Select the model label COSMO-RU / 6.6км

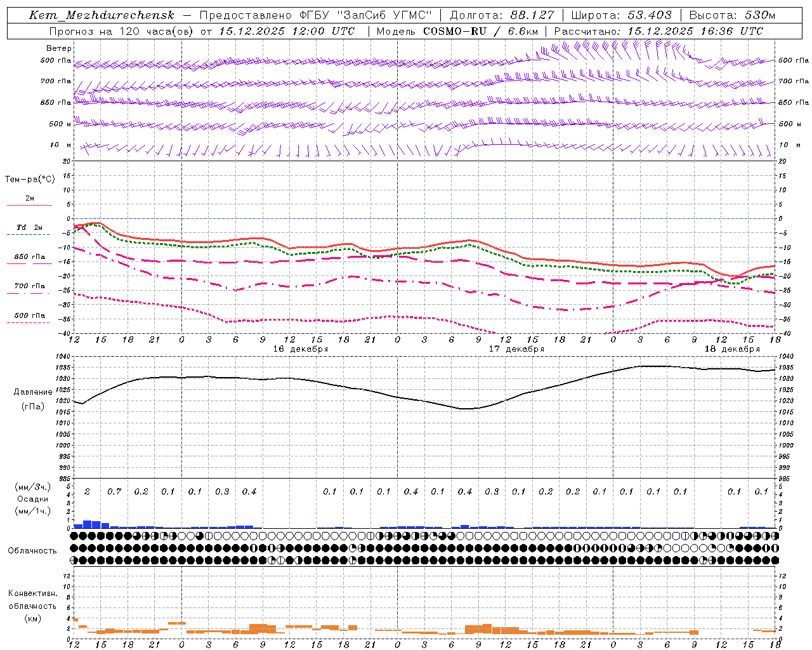point(480,31)
